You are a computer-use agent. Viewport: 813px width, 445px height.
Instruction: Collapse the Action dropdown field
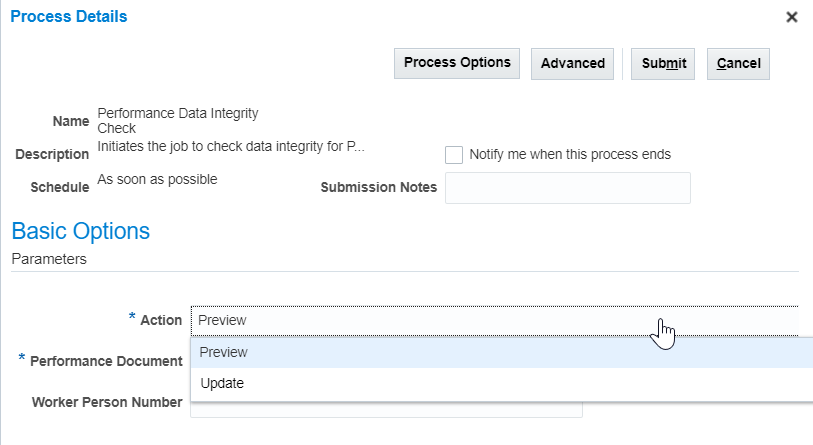(x=494, y=320)
